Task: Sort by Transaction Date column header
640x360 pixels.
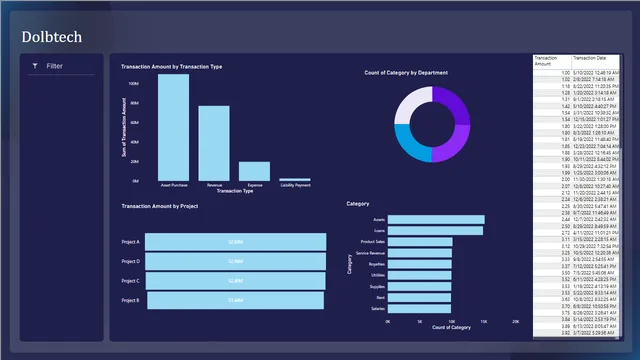Action: point(595,61)
